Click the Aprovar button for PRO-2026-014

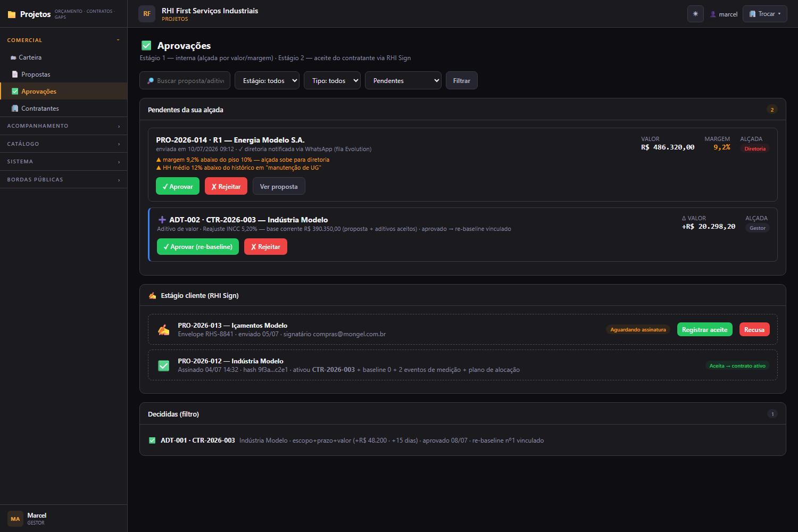(x=178, y=186)
